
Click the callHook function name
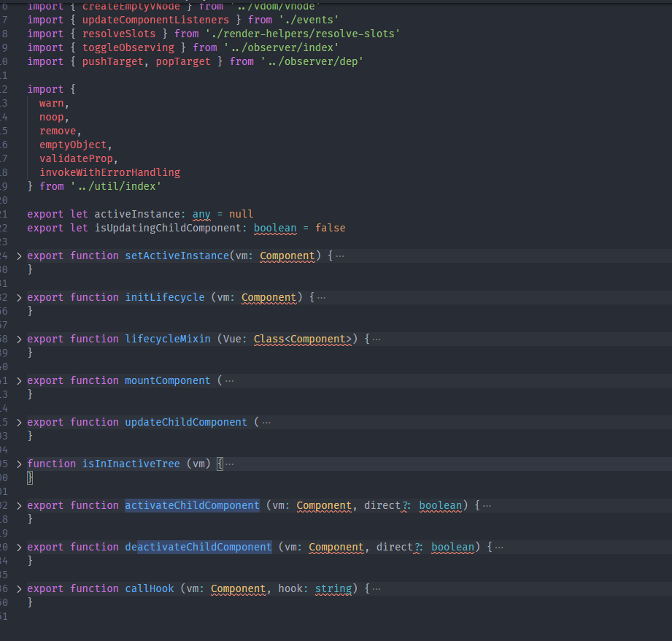click(150, 588)
